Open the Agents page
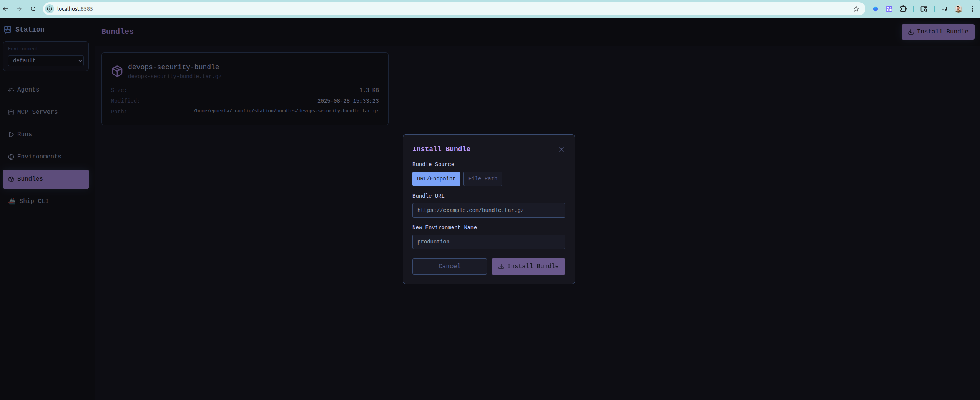The image size is (980, 400). pyautogui.click(x=46, y=90)
